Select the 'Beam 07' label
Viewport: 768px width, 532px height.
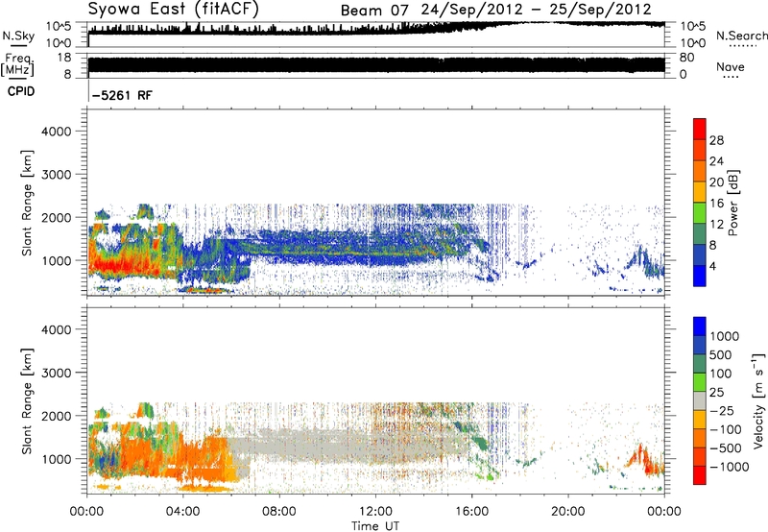click(374, 11)
